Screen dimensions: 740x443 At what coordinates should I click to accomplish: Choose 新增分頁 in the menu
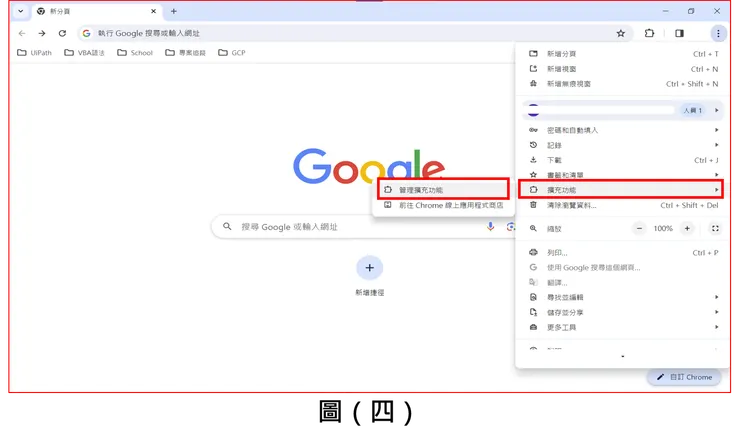tap(623, 54)
